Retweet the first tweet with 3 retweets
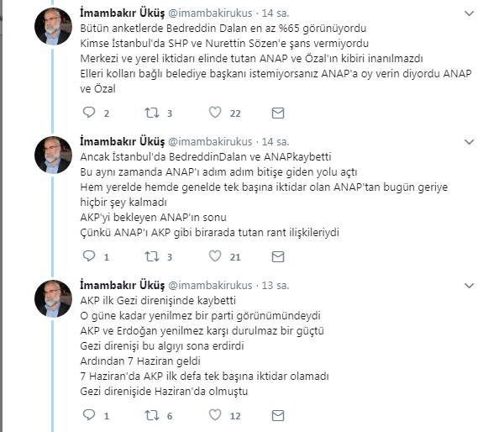 (x=153, y=113)
